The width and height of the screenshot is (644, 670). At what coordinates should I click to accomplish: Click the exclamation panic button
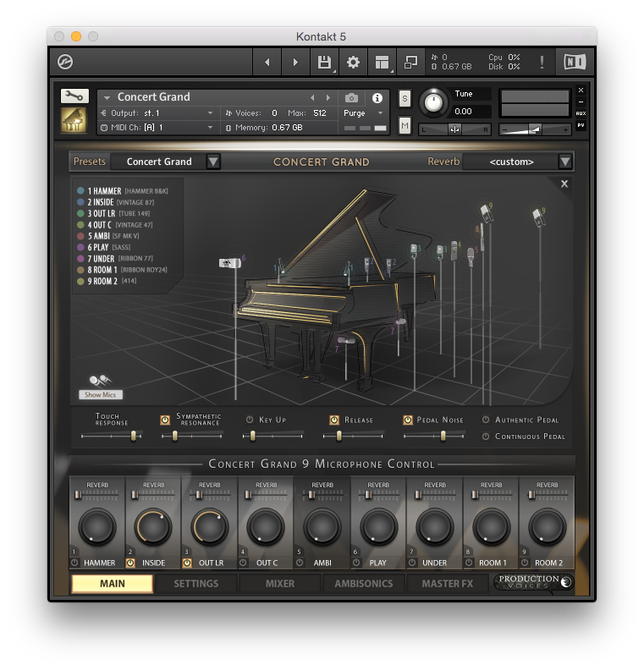[x=542, y=63]
